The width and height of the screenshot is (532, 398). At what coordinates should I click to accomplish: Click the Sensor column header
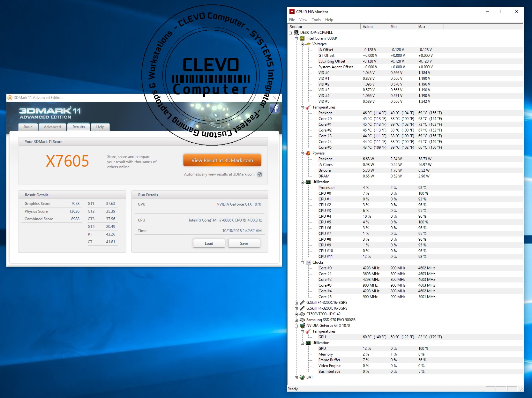(x=324, y=26)
